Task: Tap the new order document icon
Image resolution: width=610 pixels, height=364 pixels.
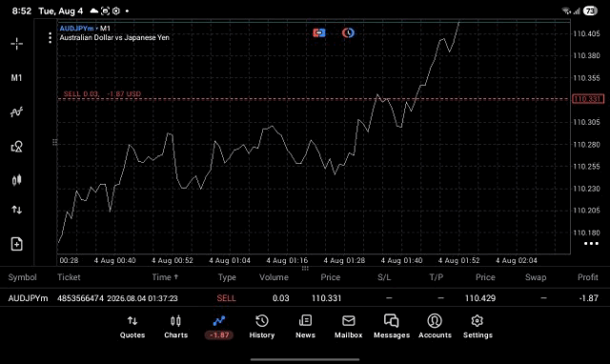Action: click(17, 244)
